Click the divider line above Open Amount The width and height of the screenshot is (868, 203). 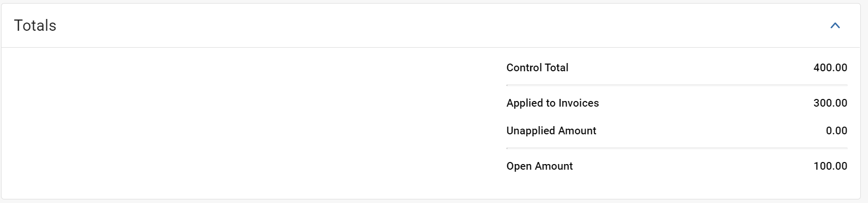[677, 148]
